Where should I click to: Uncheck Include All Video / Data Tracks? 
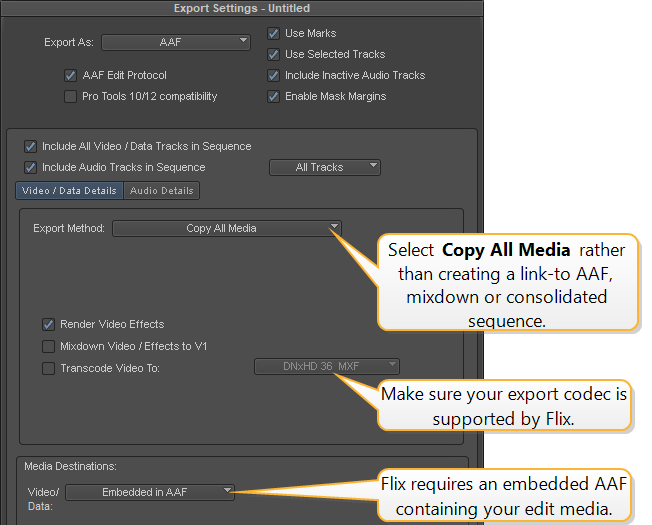[31, 146]
